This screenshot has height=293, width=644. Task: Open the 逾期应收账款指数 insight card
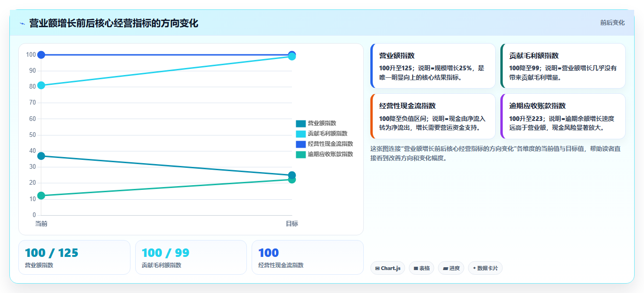[x=563, y=116]
